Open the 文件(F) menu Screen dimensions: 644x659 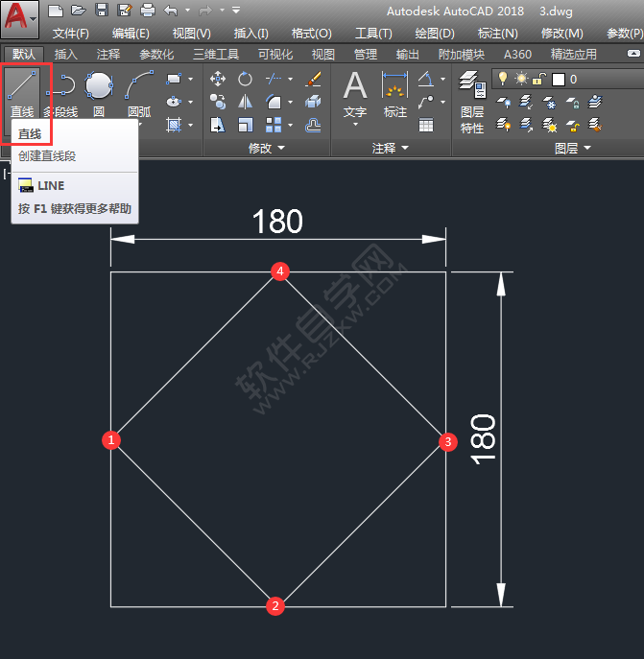click(x=71, y=34)
